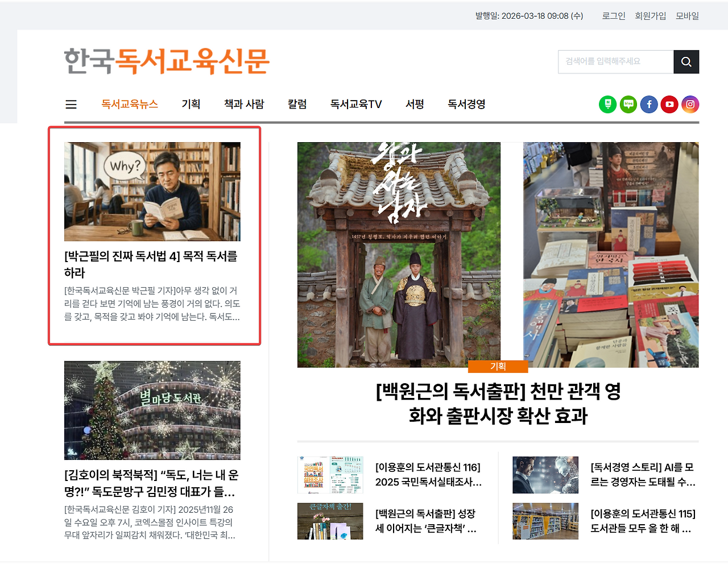Click the 회원가입 link
The width and height of the screenshot is (728, 564).
[651, 16]
